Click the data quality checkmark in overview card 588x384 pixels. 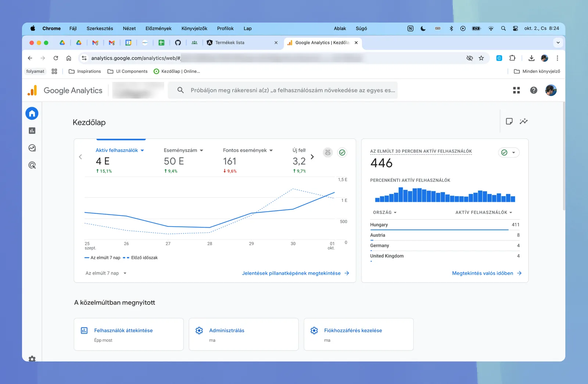(x=342, y=152)
